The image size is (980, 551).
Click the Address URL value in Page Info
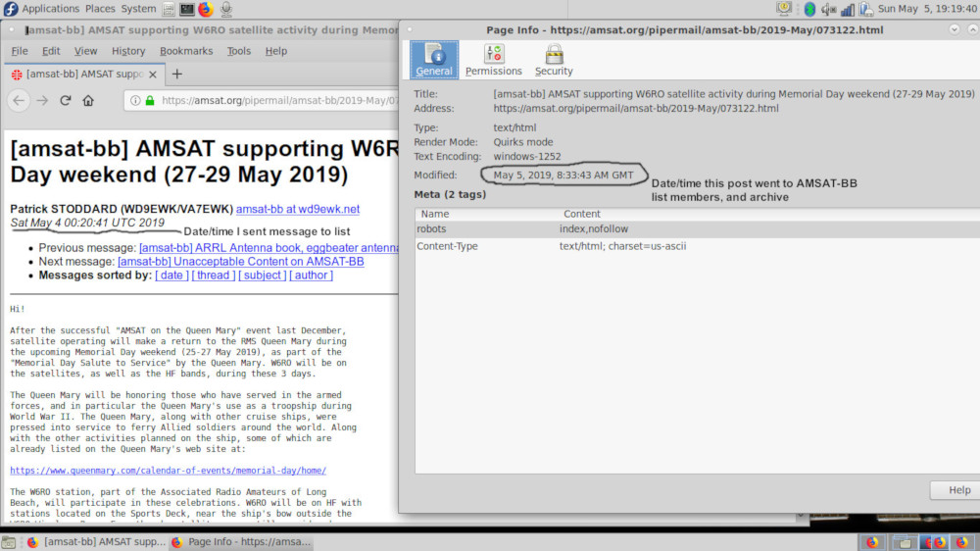(x=636, y=108)
